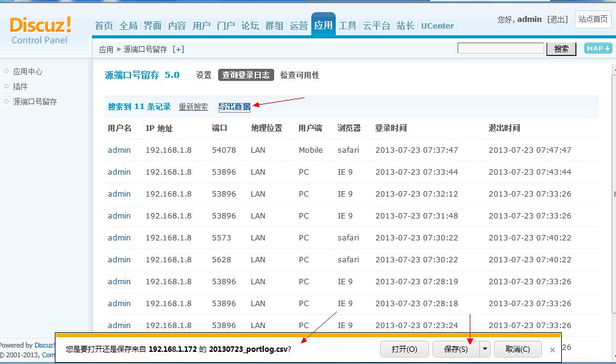Click the 退出时间 column header
Screen dimensions: 616x364
point(504,128)
